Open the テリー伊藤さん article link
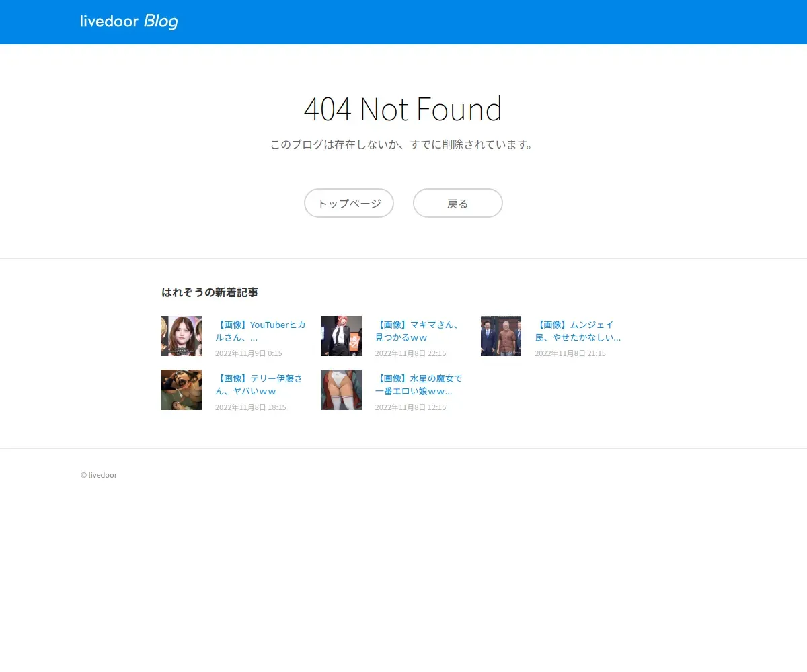Image resolution: width=807 pixels, height=672 pixels. [x=259, y=384]
